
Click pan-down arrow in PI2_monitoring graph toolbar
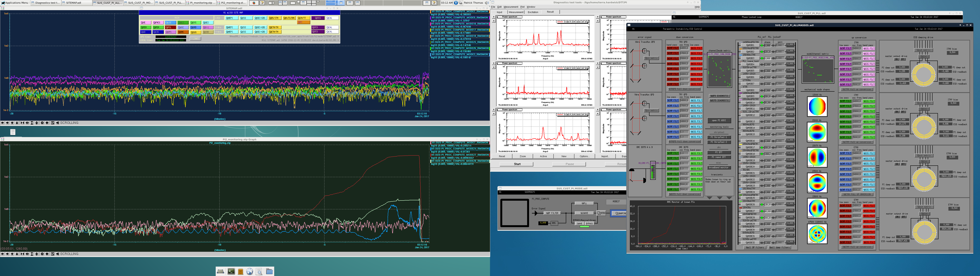[x=17, y=254]
